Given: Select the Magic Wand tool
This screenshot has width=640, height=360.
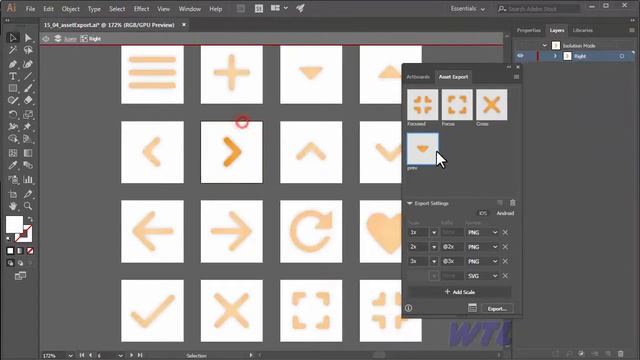Looking at the screenshot, I should (13, 50).
